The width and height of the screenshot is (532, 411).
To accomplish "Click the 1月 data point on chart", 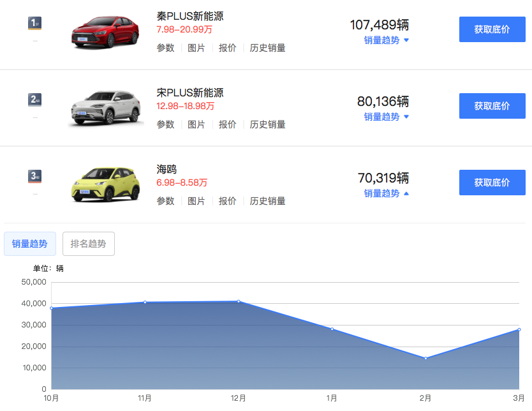I will (x=332, y=329).
